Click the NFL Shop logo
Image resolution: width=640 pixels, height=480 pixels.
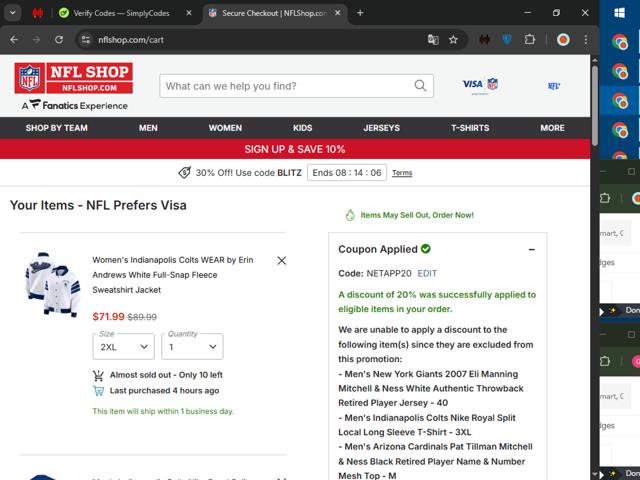73,78
